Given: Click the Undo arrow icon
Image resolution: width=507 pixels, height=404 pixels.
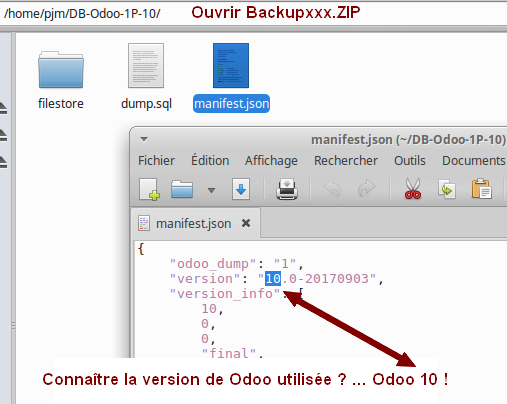Looking at the screenshot, I should point(332,189).
